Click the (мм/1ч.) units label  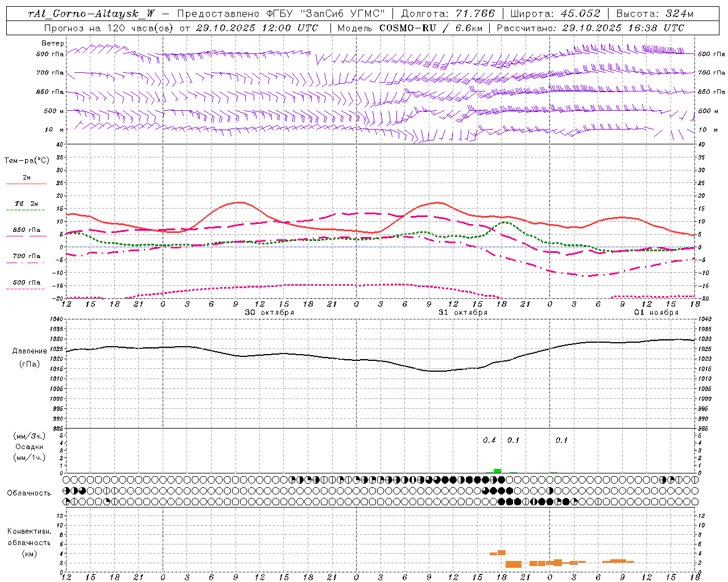click(x=30, y=458)
